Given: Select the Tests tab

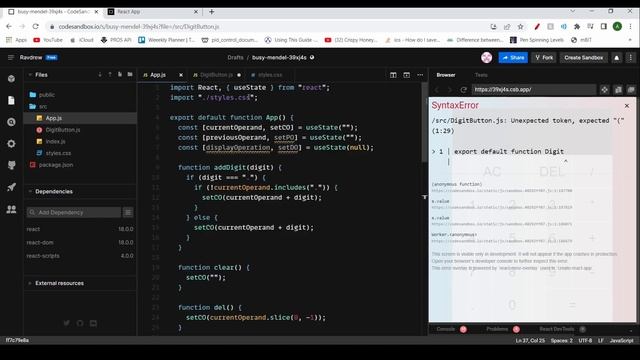Looking at the screenshot, I should coord(481,75).
